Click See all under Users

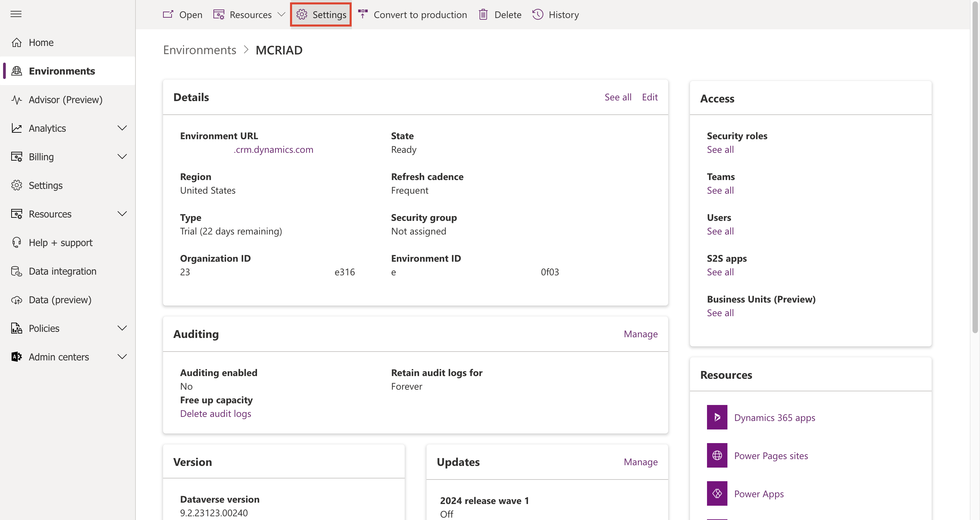tap(720, 231)
